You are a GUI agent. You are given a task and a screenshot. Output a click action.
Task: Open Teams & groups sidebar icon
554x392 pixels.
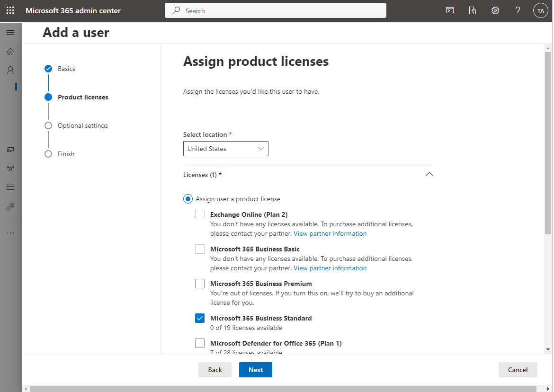[10, 168]
